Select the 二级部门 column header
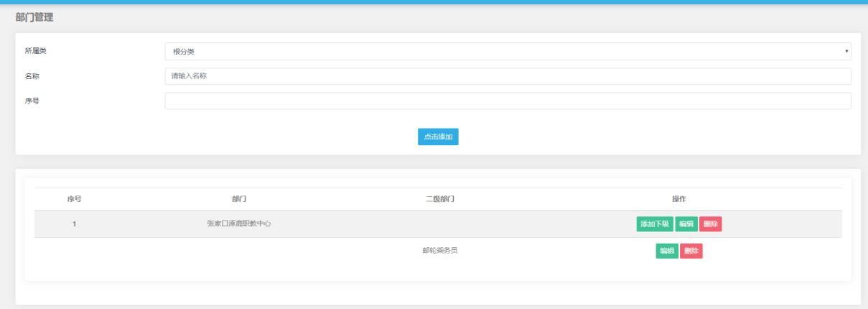Viewport: 868px width, 309px height. [x=440, y=199]
